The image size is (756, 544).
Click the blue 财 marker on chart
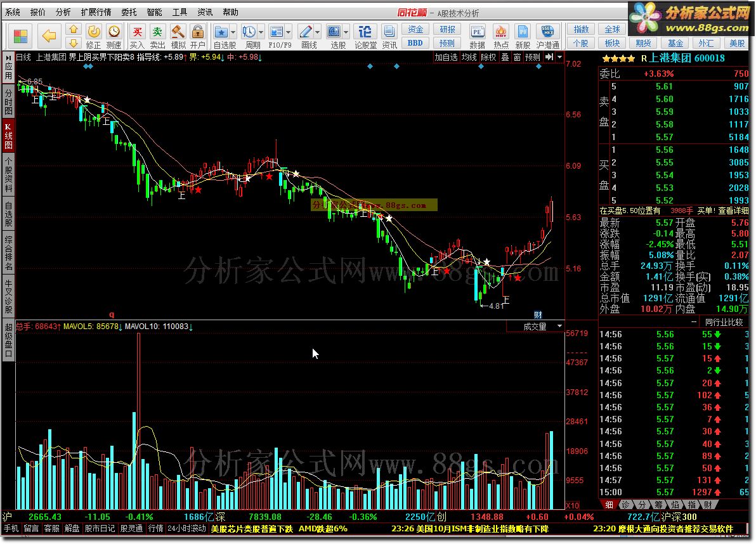[x=538, y=314]
